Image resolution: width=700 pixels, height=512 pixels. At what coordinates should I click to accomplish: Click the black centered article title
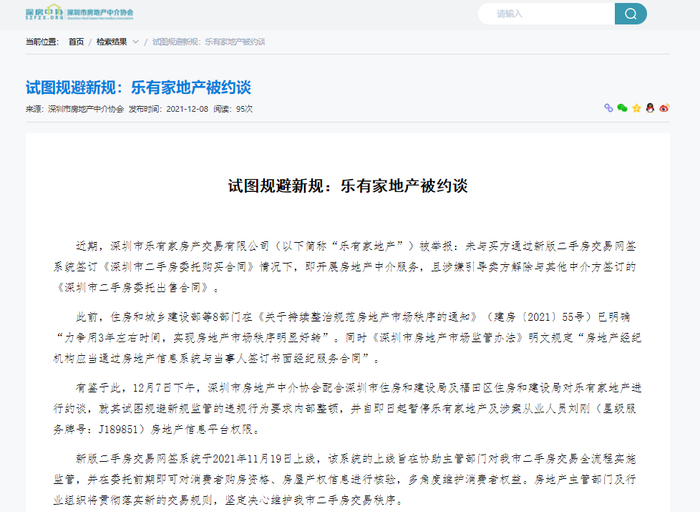pyautogui.click(x=348, y=186)
